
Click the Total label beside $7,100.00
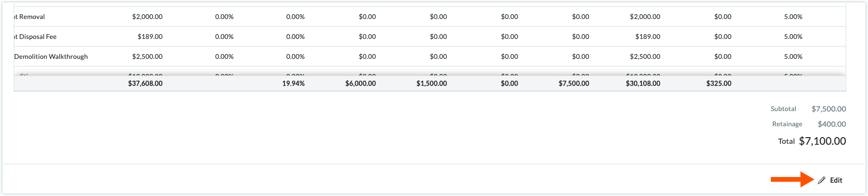tap(786, 141)
